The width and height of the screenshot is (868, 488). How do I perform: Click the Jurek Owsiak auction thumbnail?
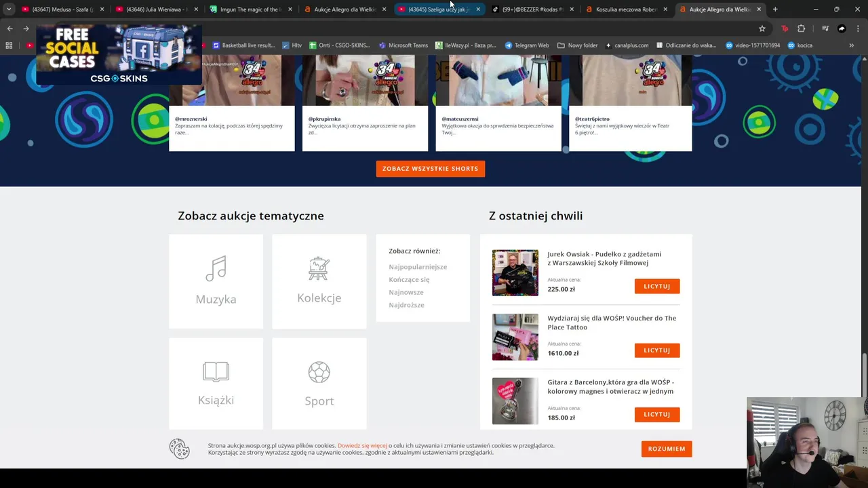[x=515, y=272]
